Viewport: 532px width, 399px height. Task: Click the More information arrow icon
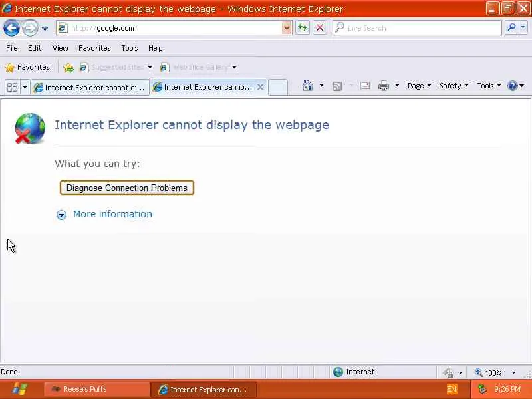coord(61,215)
